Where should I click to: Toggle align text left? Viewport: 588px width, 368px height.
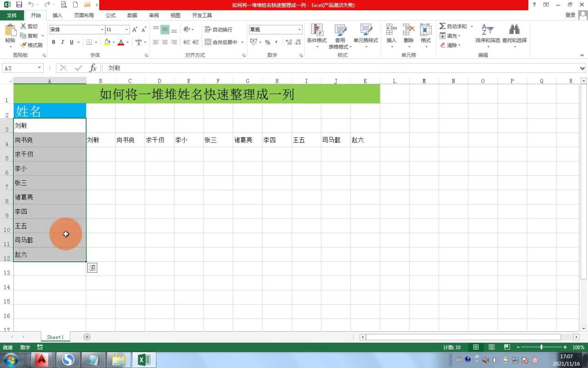(156, 42)
